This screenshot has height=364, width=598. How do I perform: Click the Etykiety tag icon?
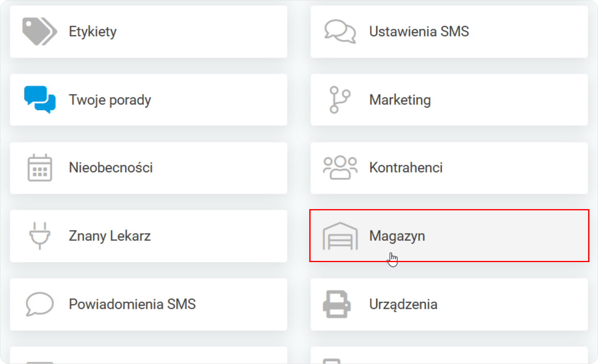pyautogui.click(x=39, y=32)
